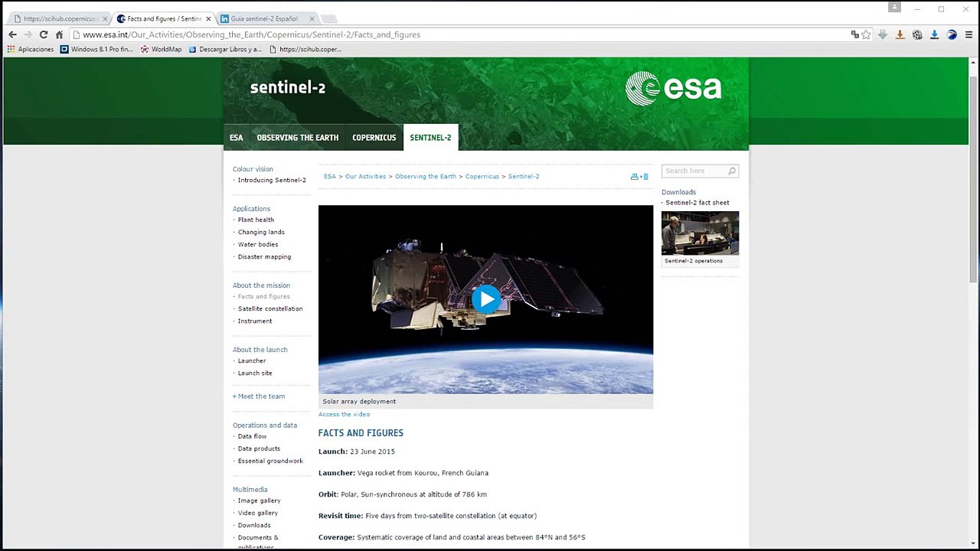This screenshot has width=980, height=551.
Task: Open the Sentinel-2 operations thumbnail
Action: pos(700,233)
